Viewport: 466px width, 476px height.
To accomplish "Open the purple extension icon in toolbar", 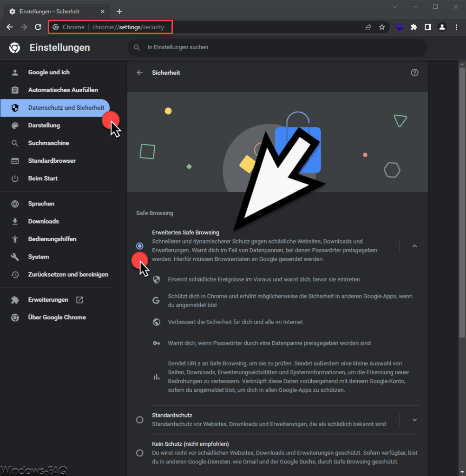I will [x=400, y=27].
